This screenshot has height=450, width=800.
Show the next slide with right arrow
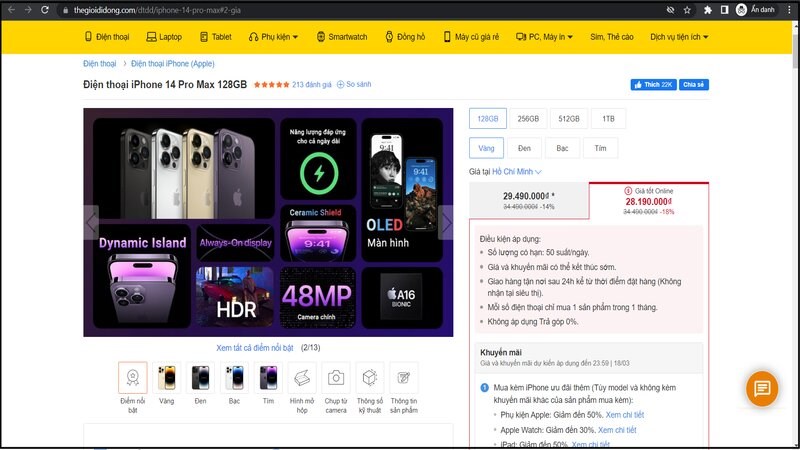pyautogui.click(x=445, y=222)
